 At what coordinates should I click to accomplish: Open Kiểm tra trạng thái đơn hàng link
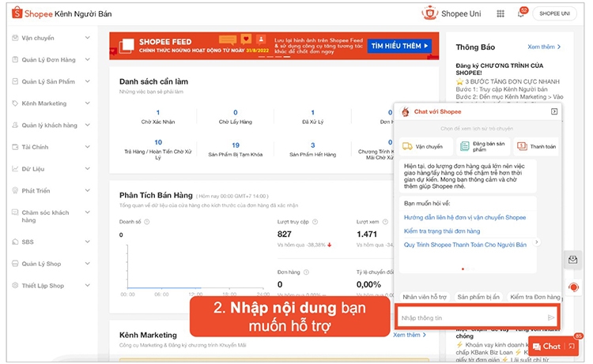pyautogui.click(x=442, y=231)
